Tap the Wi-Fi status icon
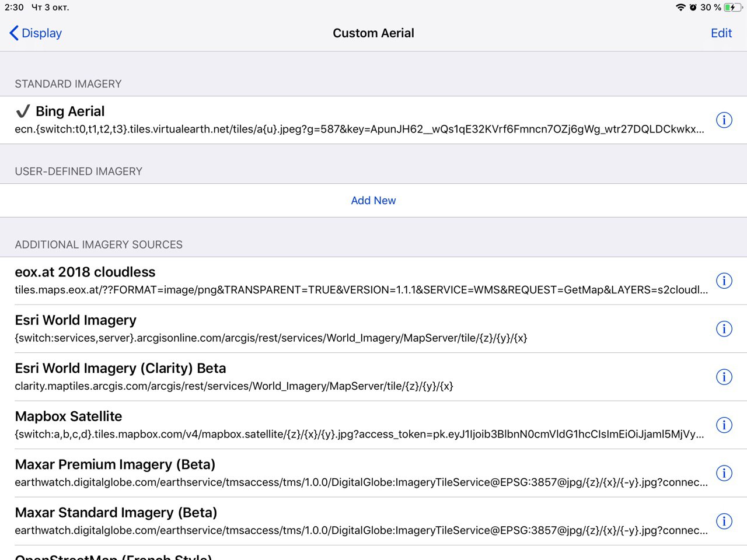This screenshot has width=747, height=560. (680, 8)
